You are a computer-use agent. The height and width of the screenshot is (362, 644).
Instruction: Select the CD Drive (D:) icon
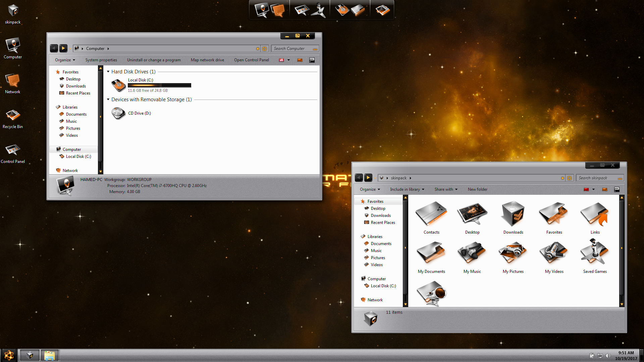[x=118, y=113]
